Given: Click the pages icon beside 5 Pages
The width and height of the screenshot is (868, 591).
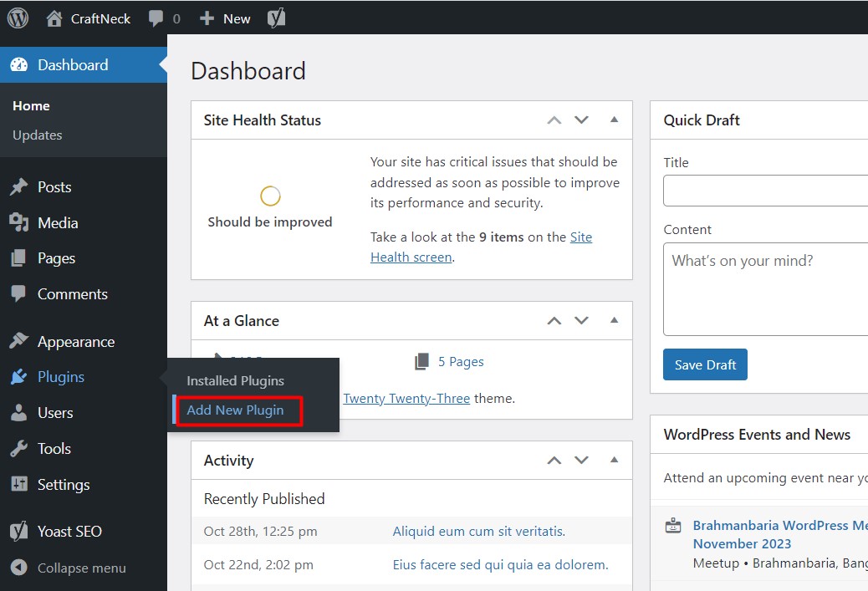Looking at the screenshot, I should (x=421, y=361).
